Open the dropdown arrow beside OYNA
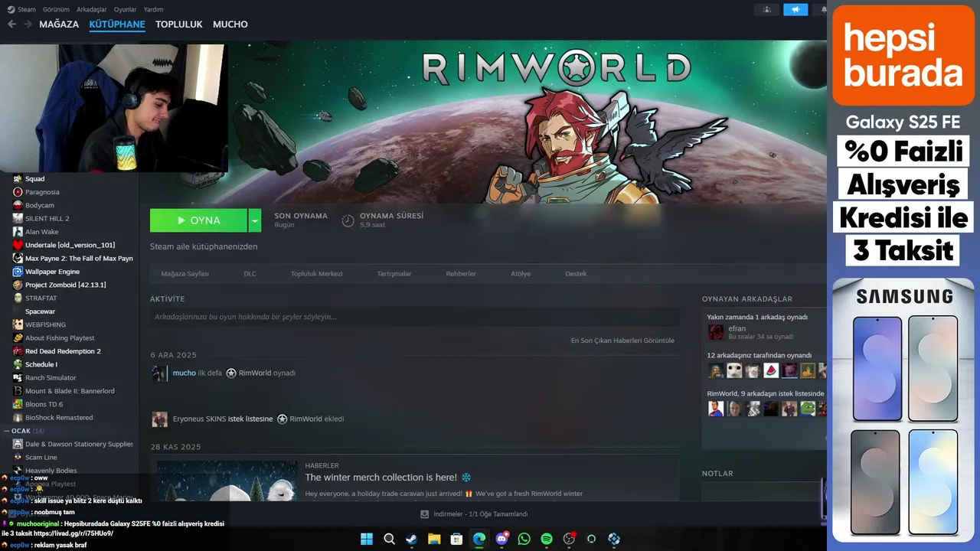This screenshot has height=551, width=980. tap(254, 220)
